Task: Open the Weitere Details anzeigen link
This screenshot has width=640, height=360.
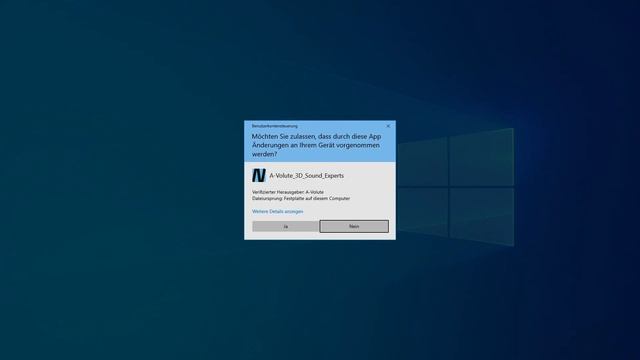Action: (278, 211)
